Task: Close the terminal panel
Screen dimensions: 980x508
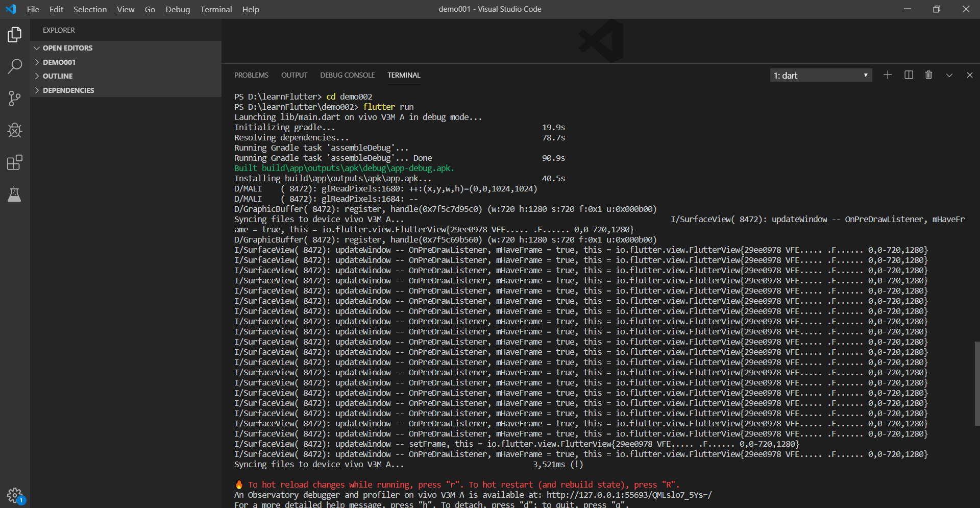Action: click(x=970, y=75)
